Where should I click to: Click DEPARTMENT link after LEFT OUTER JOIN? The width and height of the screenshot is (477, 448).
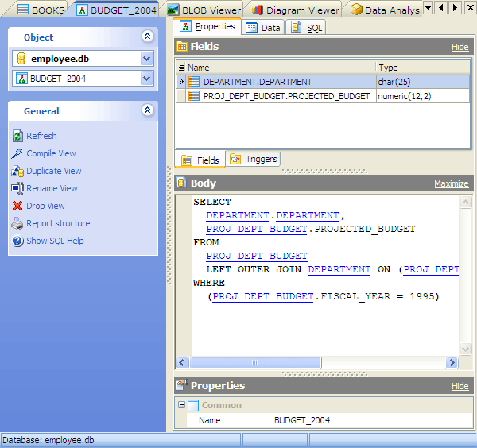[339, 269]
